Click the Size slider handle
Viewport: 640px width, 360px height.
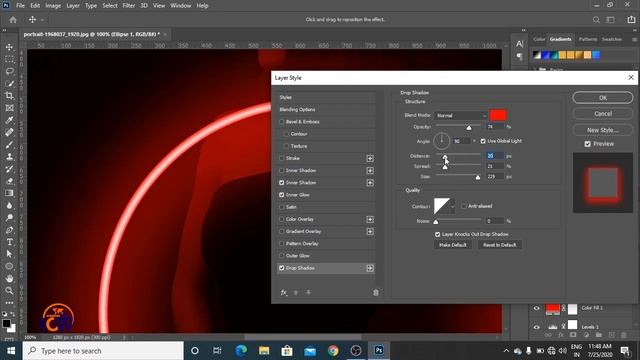(478, 177)
